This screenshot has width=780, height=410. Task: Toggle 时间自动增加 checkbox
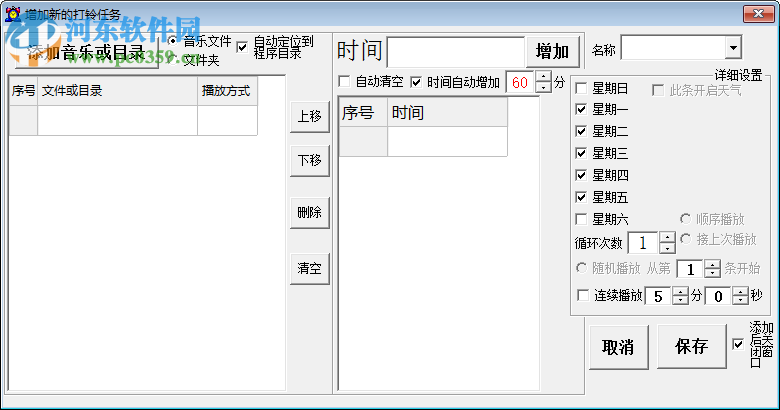pos(416,82)
